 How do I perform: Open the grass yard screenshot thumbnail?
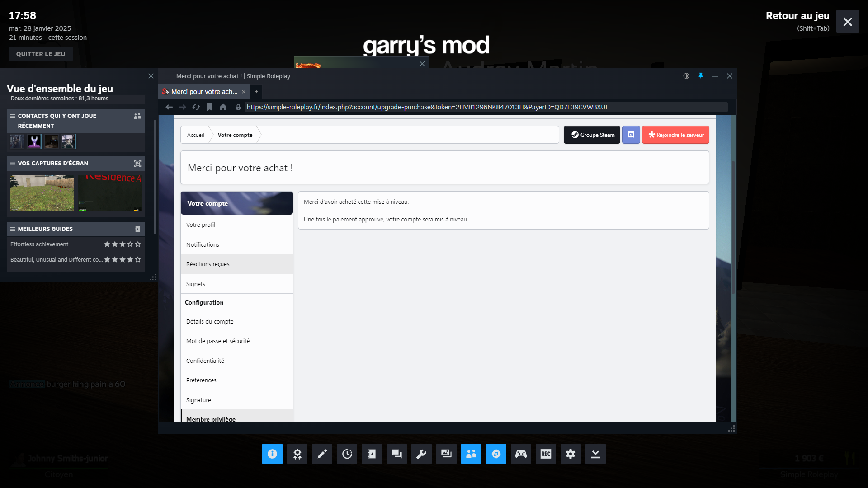pyautogui.click(x=42, y=193)
